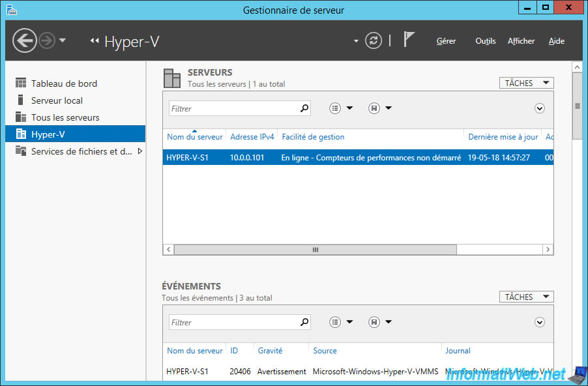
Task: Click the right arrow of servers horizontal scrollbar
Action: pyautogui.click(x=548, y=250)
